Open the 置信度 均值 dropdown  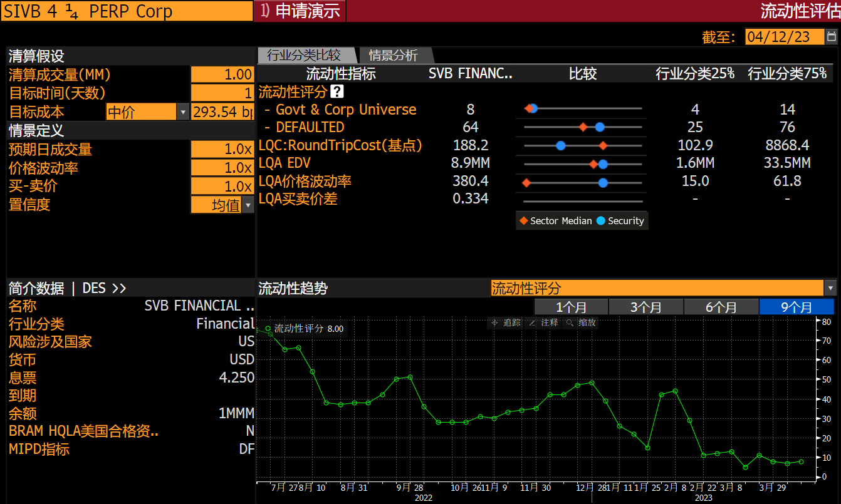pyautogui.click(x=248, y=205)
